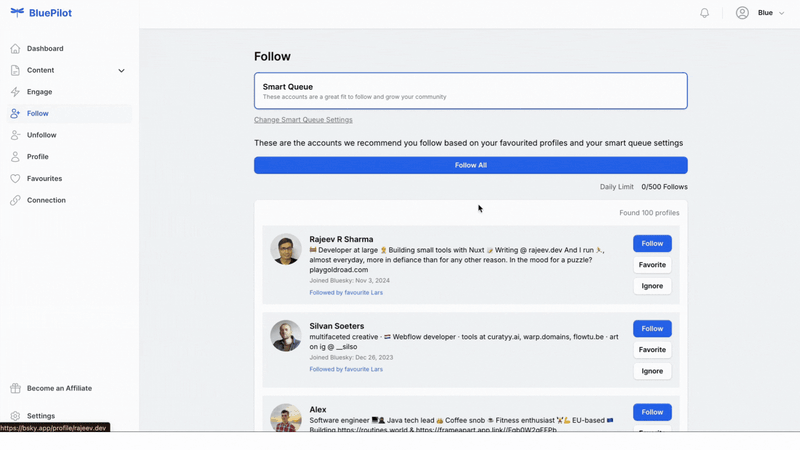Click the Dashboard home icon

pos(15,48)
